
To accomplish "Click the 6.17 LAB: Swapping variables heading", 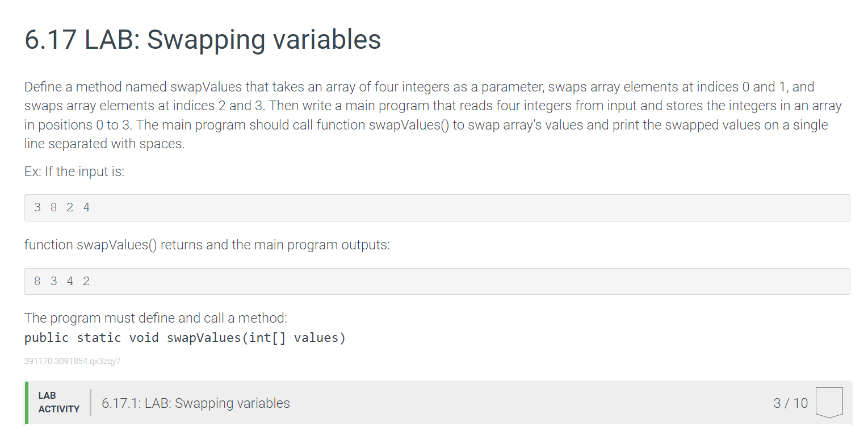I will click(203, 40).
